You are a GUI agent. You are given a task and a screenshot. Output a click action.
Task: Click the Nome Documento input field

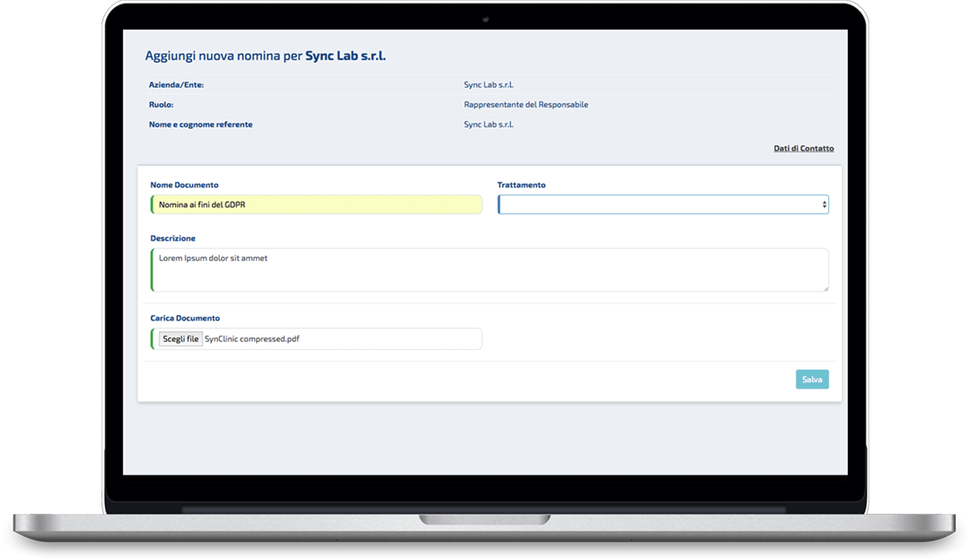click(316, 205)
